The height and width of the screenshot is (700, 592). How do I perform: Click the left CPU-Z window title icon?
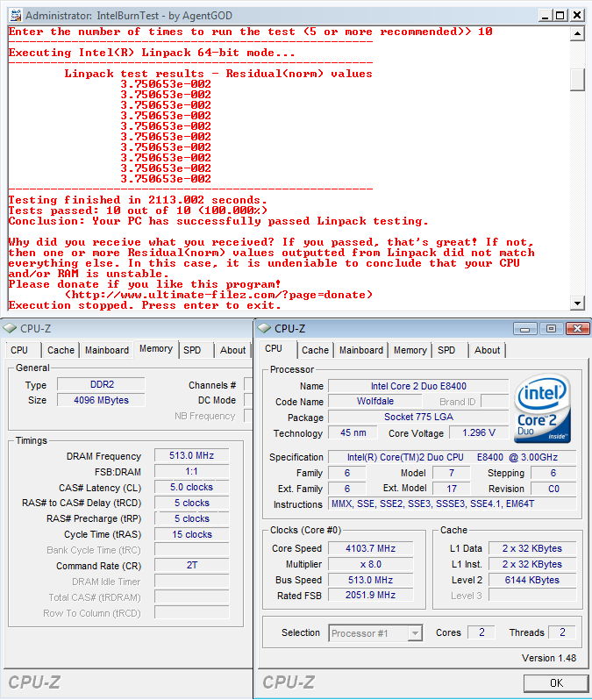(10, 328)
